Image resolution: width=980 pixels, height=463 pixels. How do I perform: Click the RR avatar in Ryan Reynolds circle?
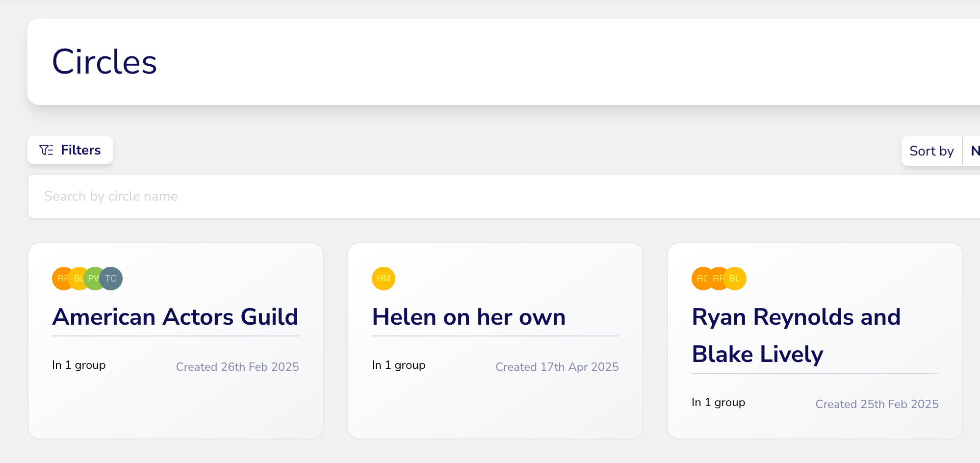(718, 279)
